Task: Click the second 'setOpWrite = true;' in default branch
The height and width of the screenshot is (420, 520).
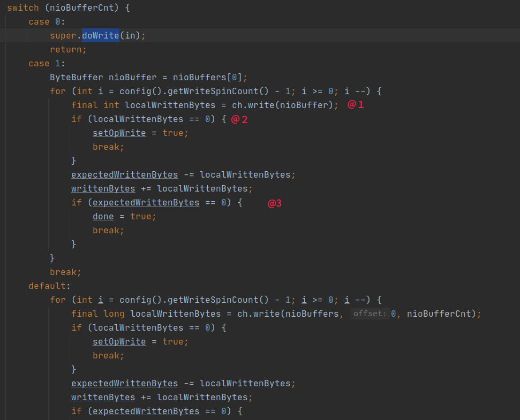Action: (x=140, y=341)
